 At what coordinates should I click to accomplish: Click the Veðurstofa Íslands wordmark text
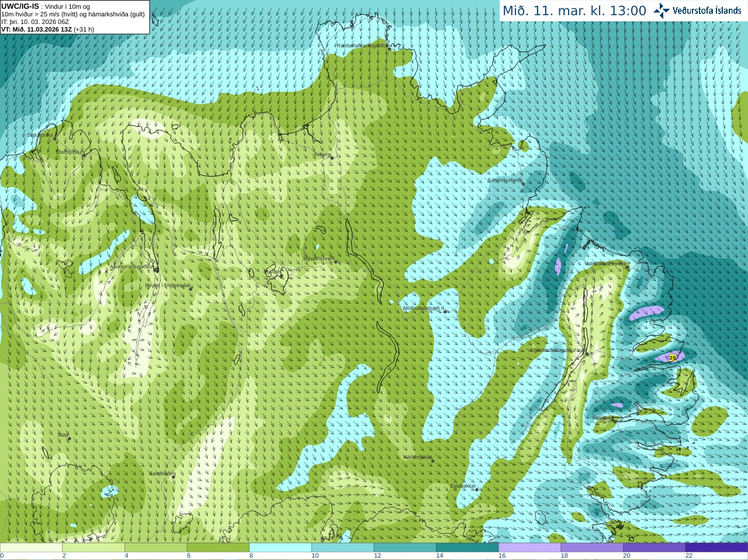click(707, 11)
